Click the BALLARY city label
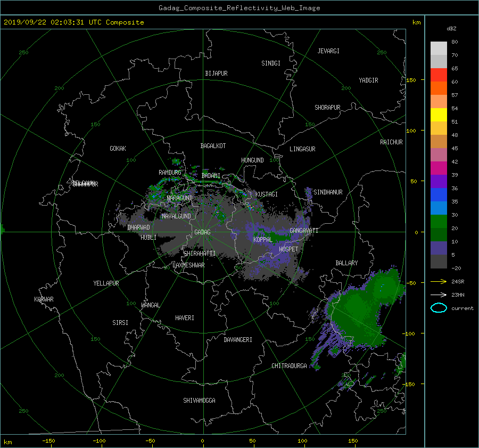 (x=346, y=263)
